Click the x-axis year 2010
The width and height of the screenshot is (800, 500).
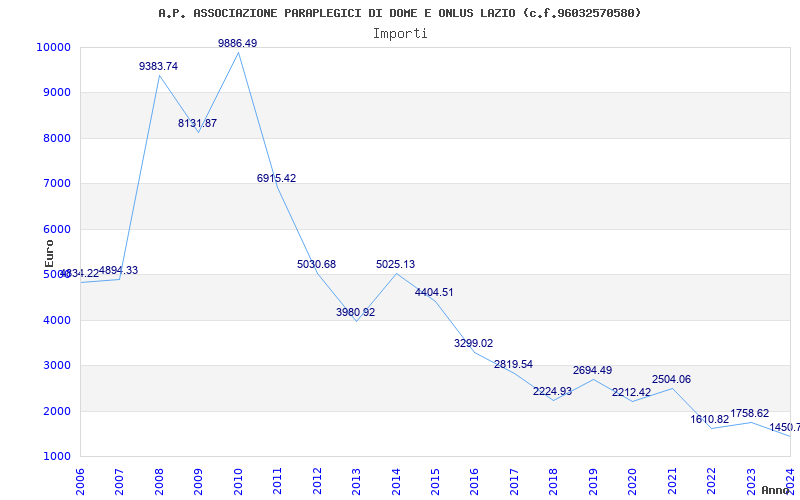coord(238,481)
